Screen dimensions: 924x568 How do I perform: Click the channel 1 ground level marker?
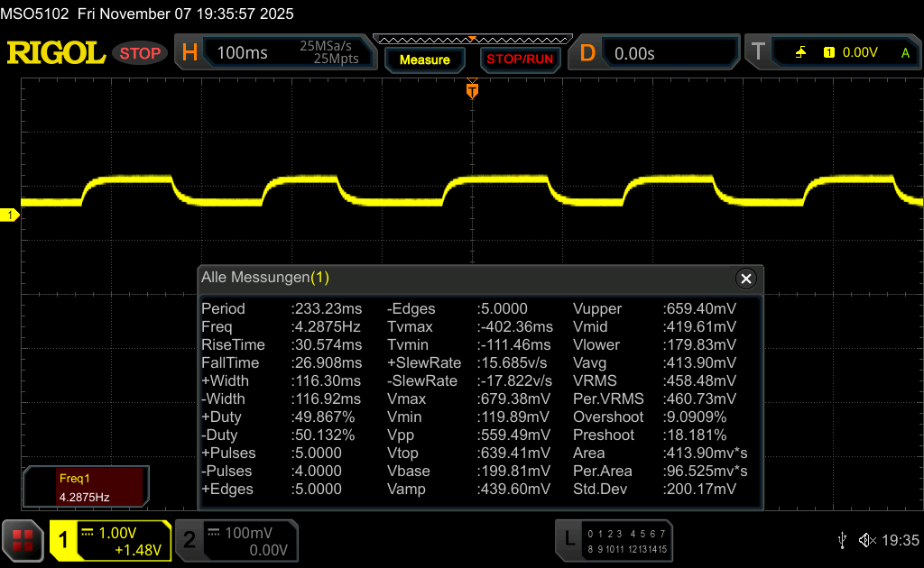point(11,215)
